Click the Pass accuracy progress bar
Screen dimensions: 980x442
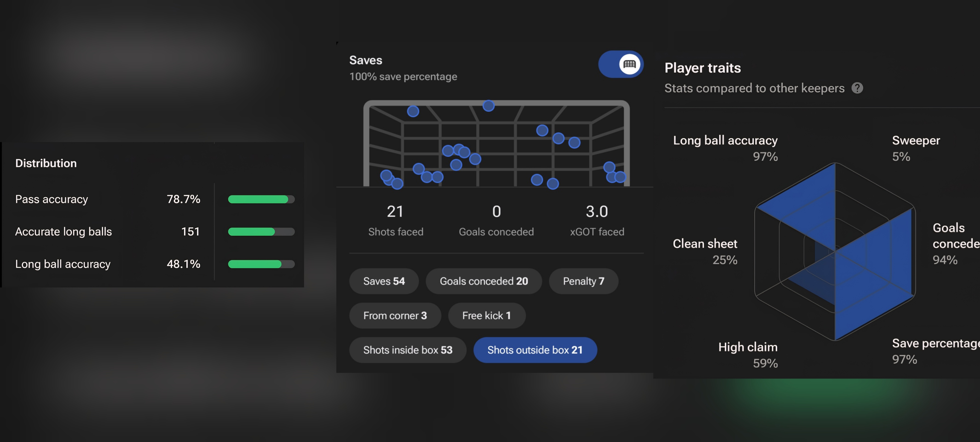click(261, 199)
